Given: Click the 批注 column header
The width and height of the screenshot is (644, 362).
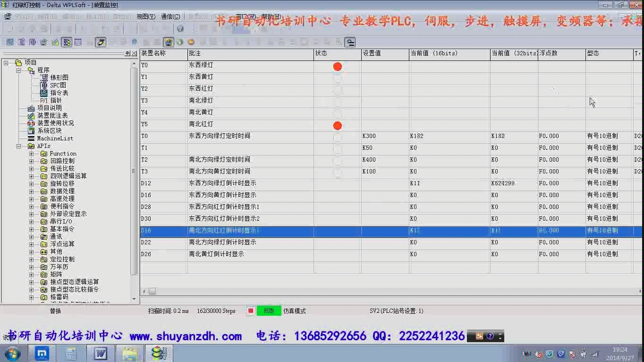Looking at the screenshot, I should pyautogui.click(x=251, y=54).
